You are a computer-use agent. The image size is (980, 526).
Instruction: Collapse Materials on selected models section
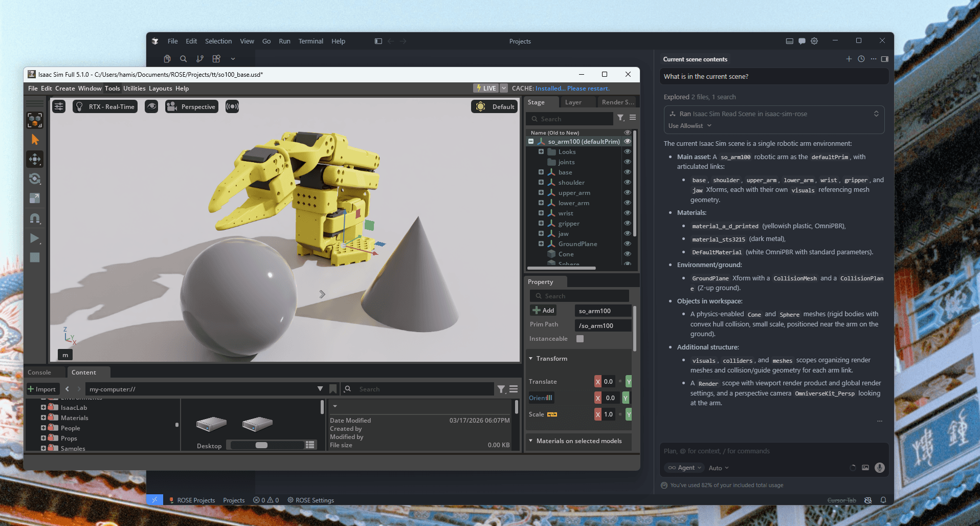531,441
